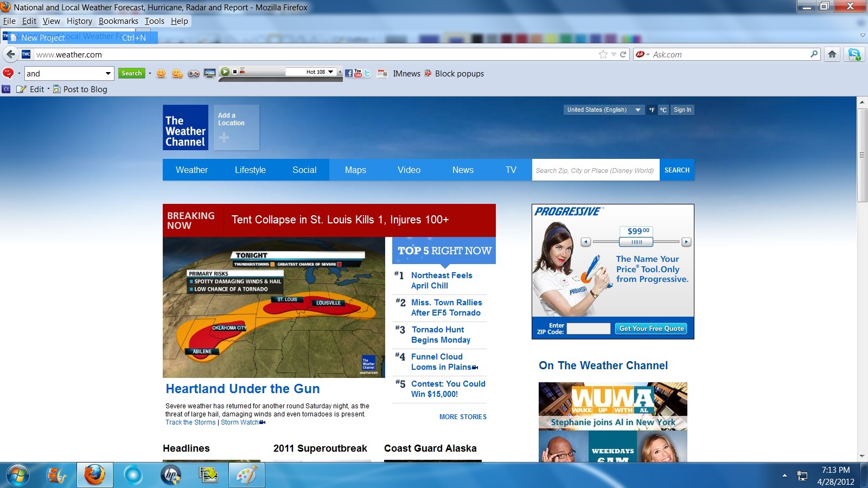Click the Get Your Free Quote button
868x488 pixels.
(x=652, y=329)
